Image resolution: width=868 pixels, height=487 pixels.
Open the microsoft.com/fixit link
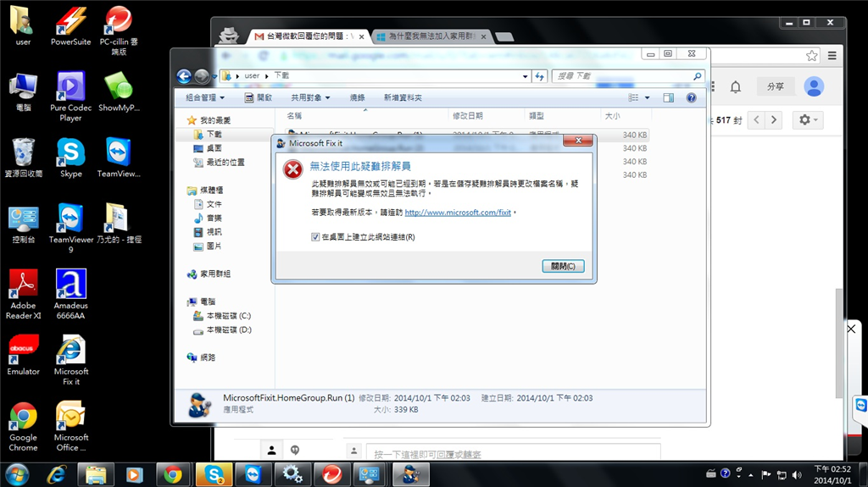pos(458,213)
